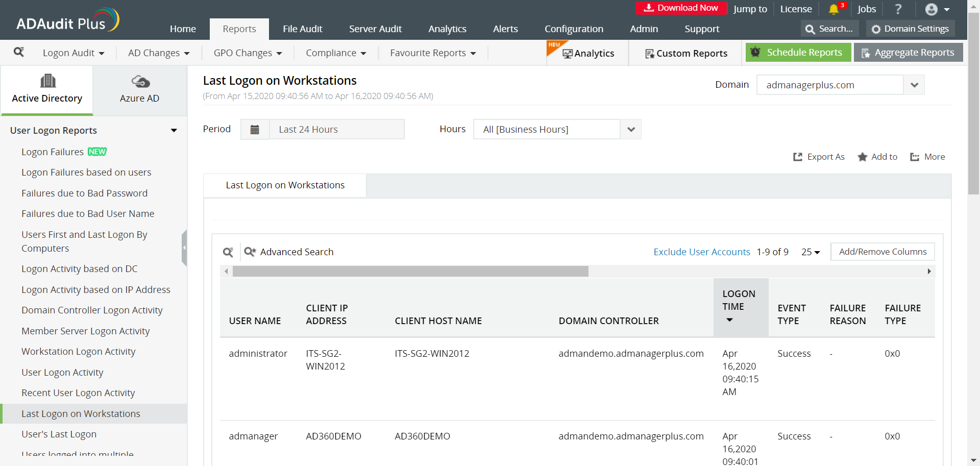Screen dimensions: 980x466
Task: Select the Azure AD cloud icon
Action: pyautogui.click(x=139, y=82)
